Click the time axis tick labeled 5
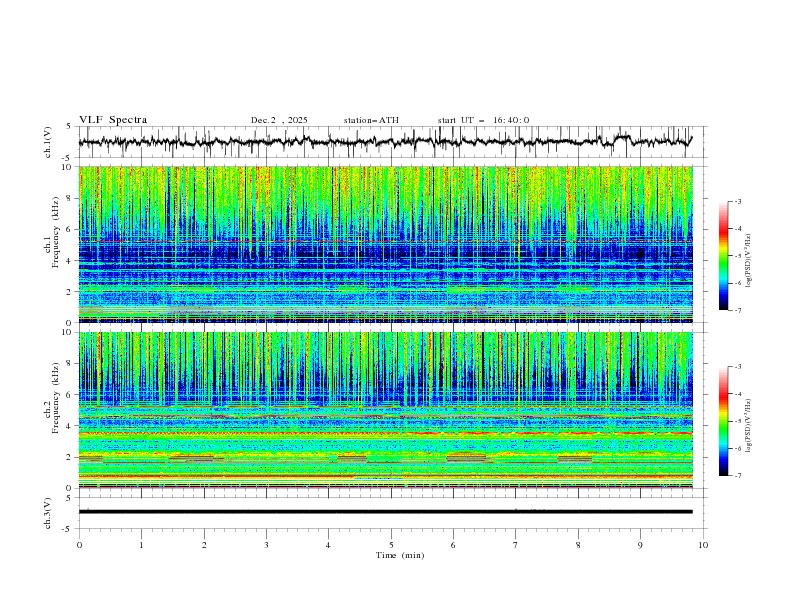The width and height of the screenshot is (792, 612). coord(391,545)
